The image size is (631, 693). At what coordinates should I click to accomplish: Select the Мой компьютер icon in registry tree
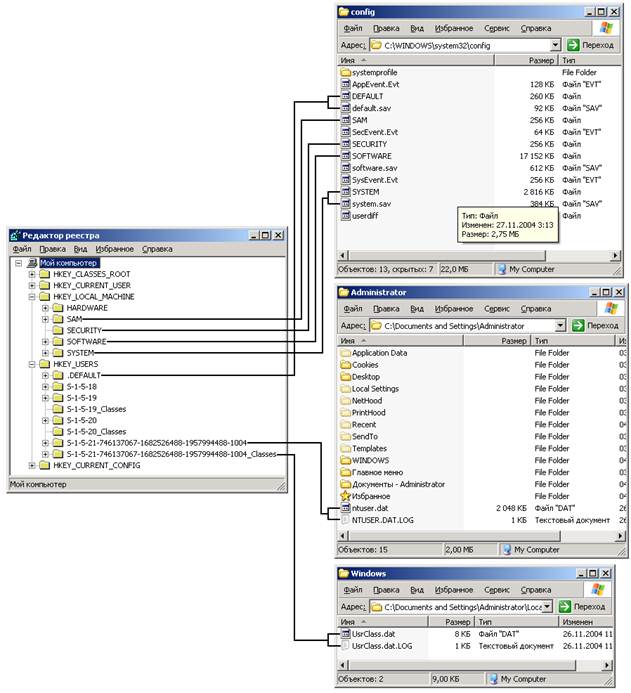[x=32, y=263]
